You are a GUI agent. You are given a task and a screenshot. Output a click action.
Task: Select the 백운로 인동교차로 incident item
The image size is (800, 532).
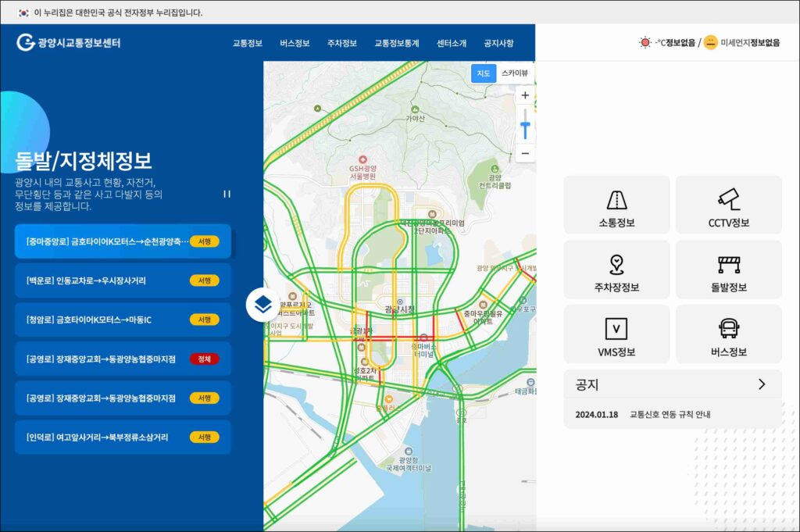(x=123, y=280)
